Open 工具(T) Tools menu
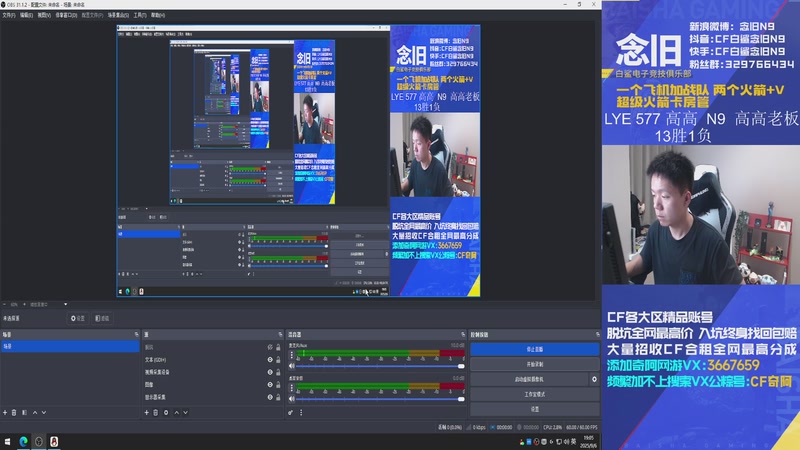800x450 pixels. click(x=140, y=15)
